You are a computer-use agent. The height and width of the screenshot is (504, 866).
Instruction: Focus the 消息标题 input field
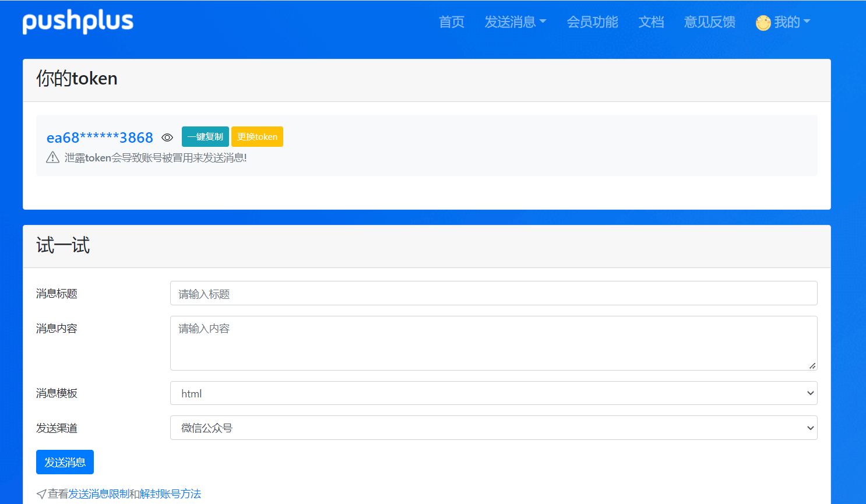[494, 293]
